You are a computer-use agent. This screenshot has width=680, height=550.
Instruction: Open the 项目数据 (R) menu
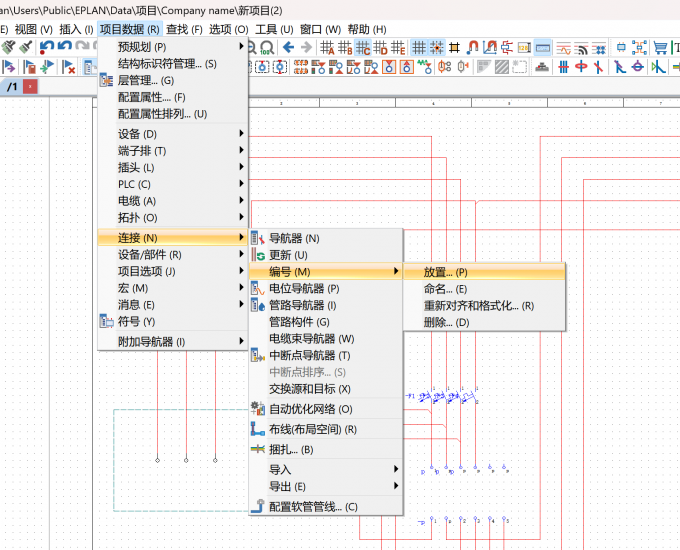click(130, 29)
